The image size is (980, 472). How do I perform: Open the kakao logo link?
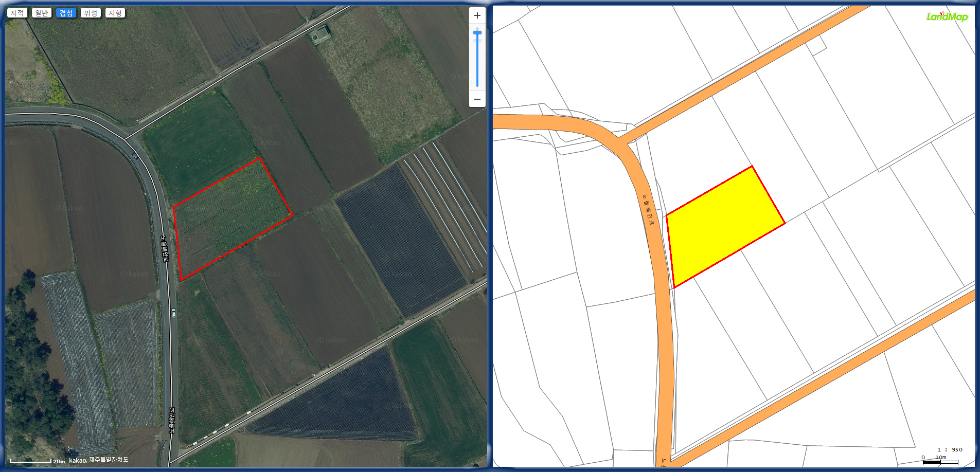[78, 460]
